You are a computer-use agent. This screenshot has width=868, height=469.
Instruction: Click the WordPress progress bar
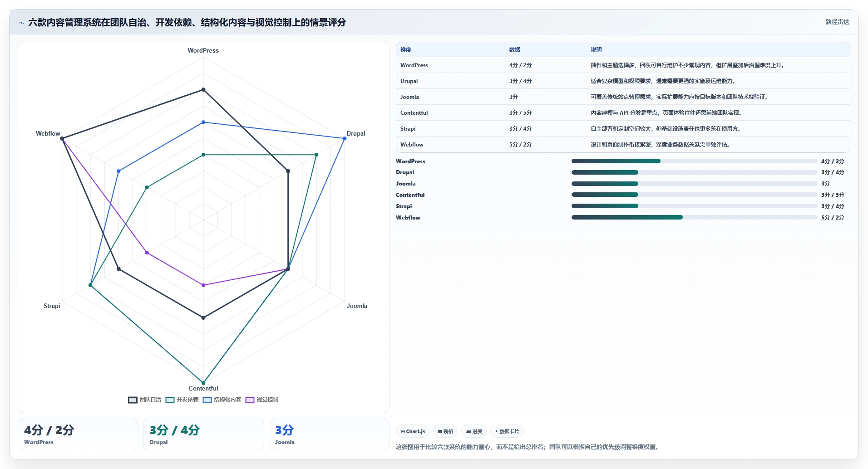pos(694,161)
